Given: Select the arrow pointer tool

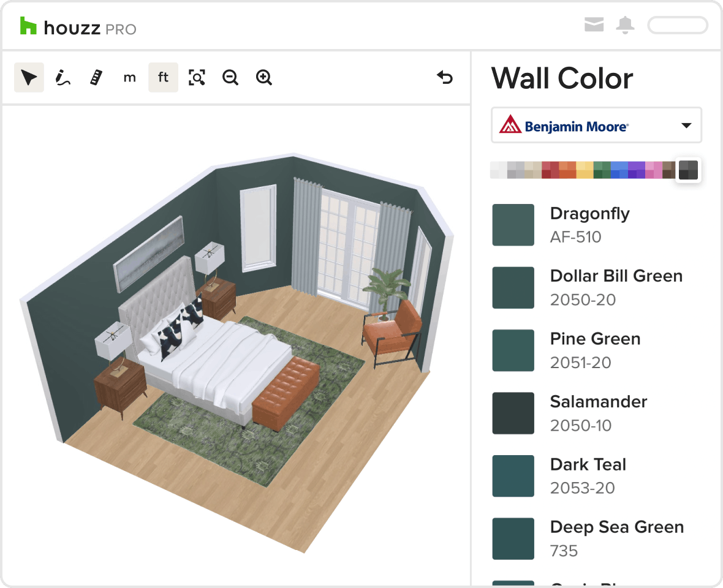Looking at the screenshot, I should click(x=29, y=78).
